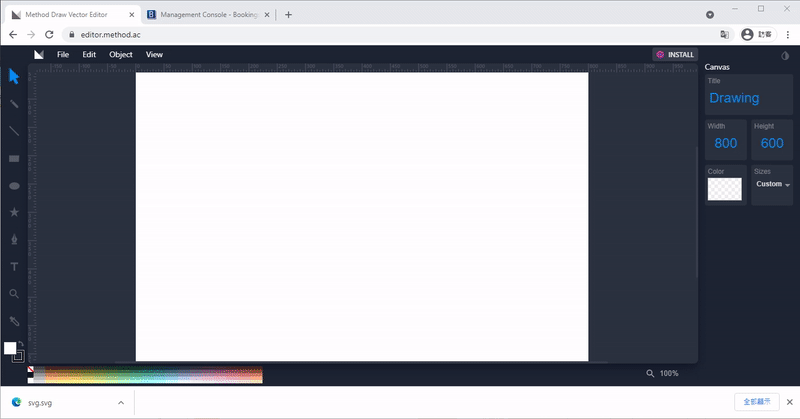
Task: Select the Rectangle tool
Action: point(14,158)
